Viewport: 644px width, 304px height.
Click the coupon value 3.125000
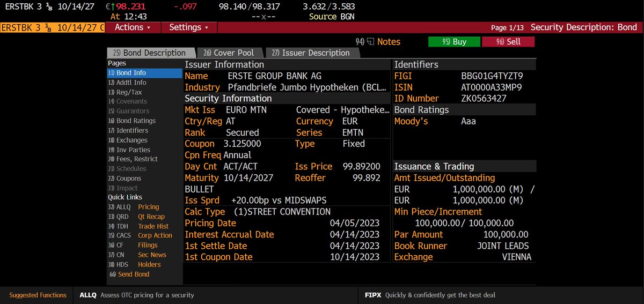pos(243,144)
